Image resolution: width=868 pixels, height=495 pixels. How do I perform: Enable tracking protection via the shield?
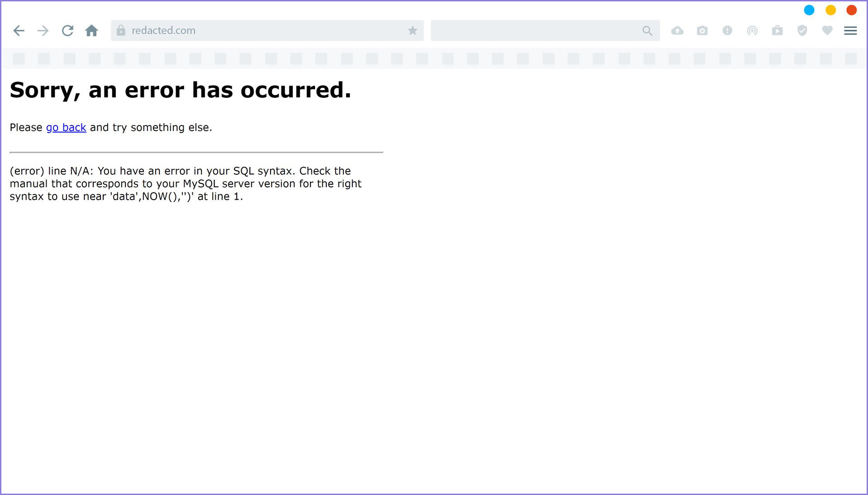click(x=802, y=30)
